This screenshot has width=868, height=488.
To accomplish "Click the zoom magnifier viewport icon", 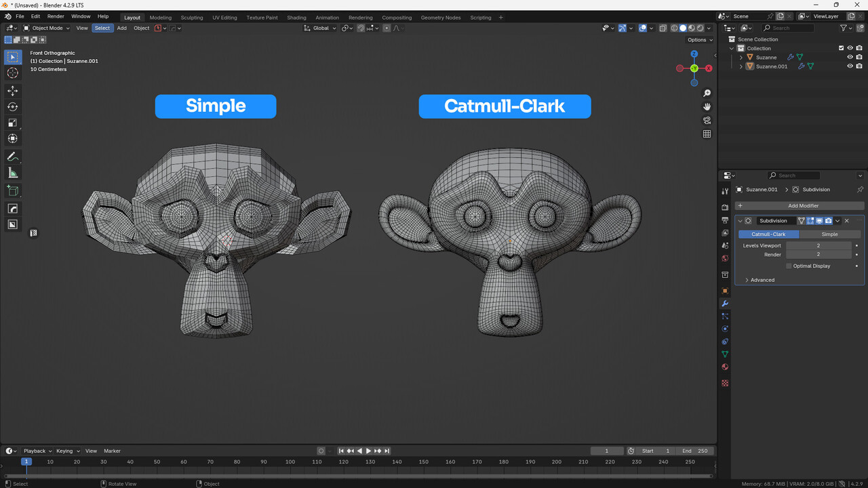I will click(x=707, y=93).
